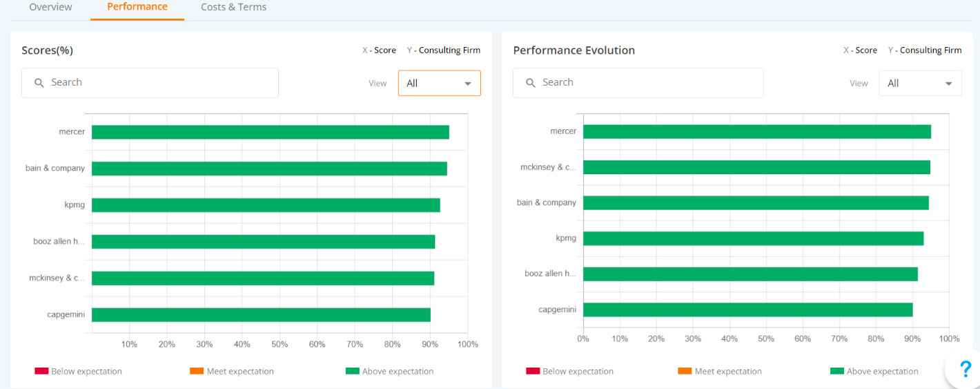Open the help question mark button
This screenshot has height=389, width=980.
[965, 369]
